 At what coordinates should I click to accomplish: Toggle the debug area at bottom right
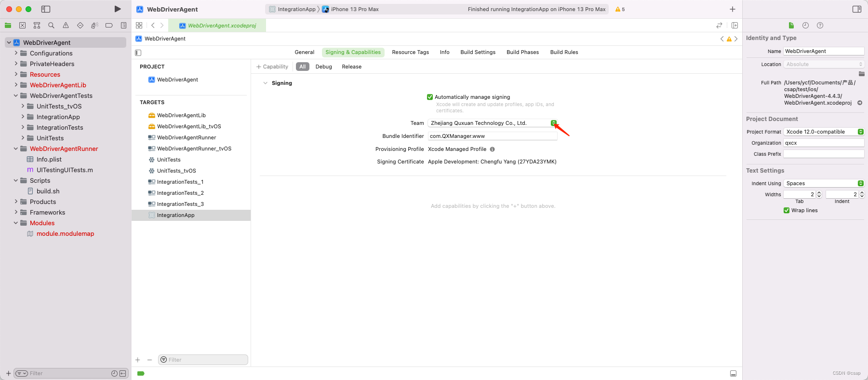pos(733,373)
